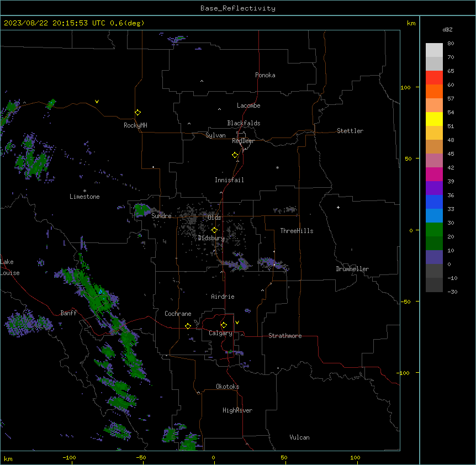Click the yellow station marker above RockyMH
Image resolution: width=476 pixels, height=465 pixels.
(138, 113)
